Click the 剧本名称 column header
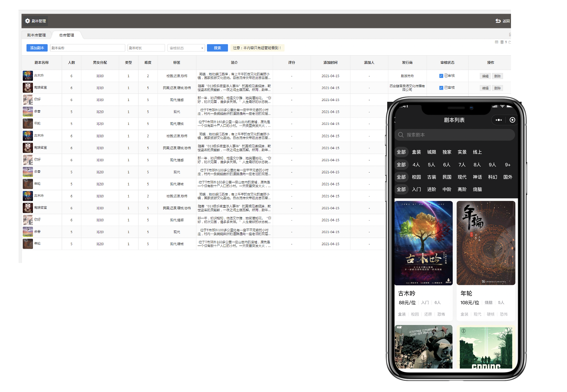The width and height of the screenshot is (567, 392). (42, 63)
